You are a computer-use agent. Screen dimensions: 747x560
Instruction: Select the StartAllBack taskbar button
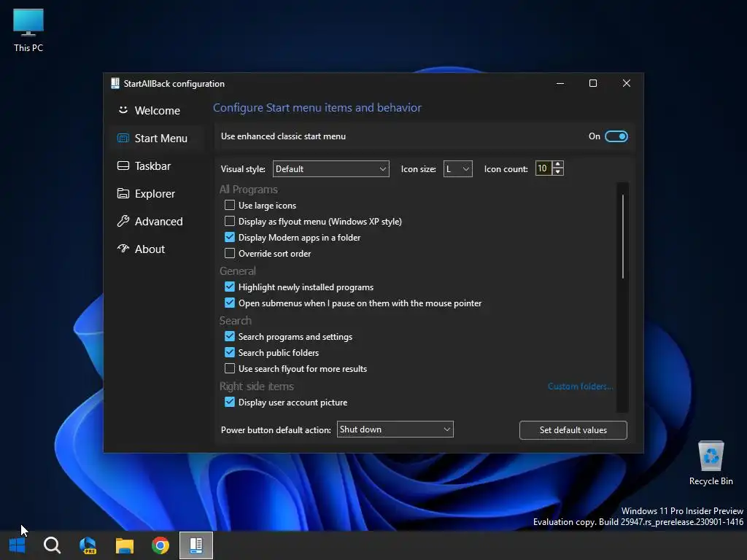(x=196, y=545)
